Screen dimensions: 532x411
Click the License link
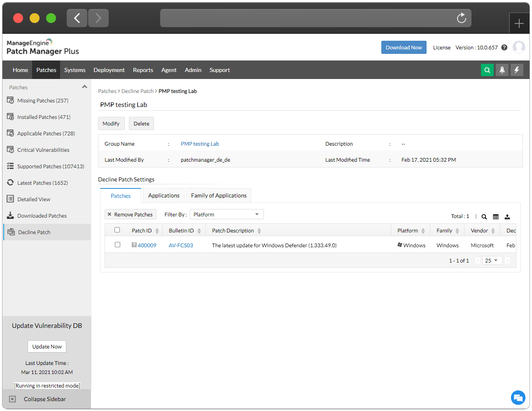(442, 47)
